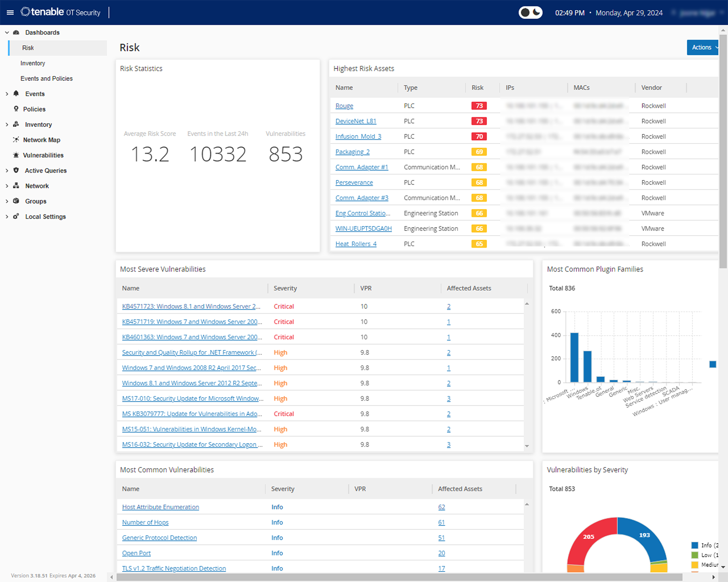Click the Inventory sidebar icon
This screenshot has width=728, height=582.
16,124
